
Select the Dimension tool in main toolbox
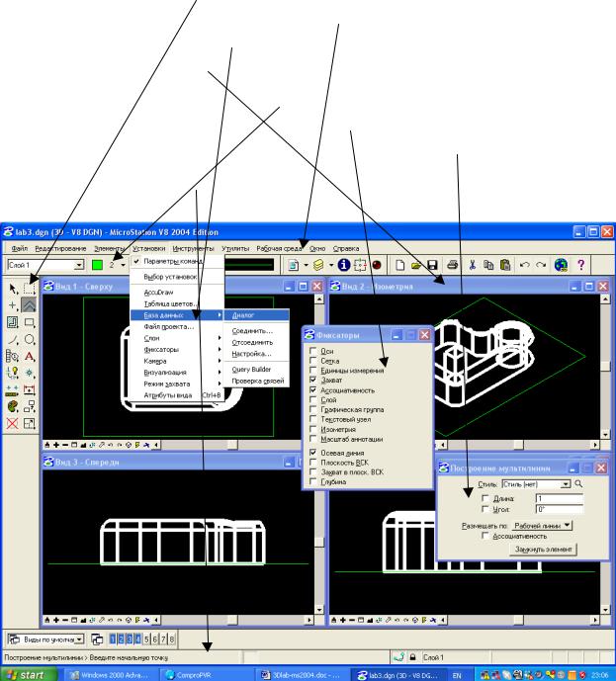pyautogui.click(x=29, y=390)
